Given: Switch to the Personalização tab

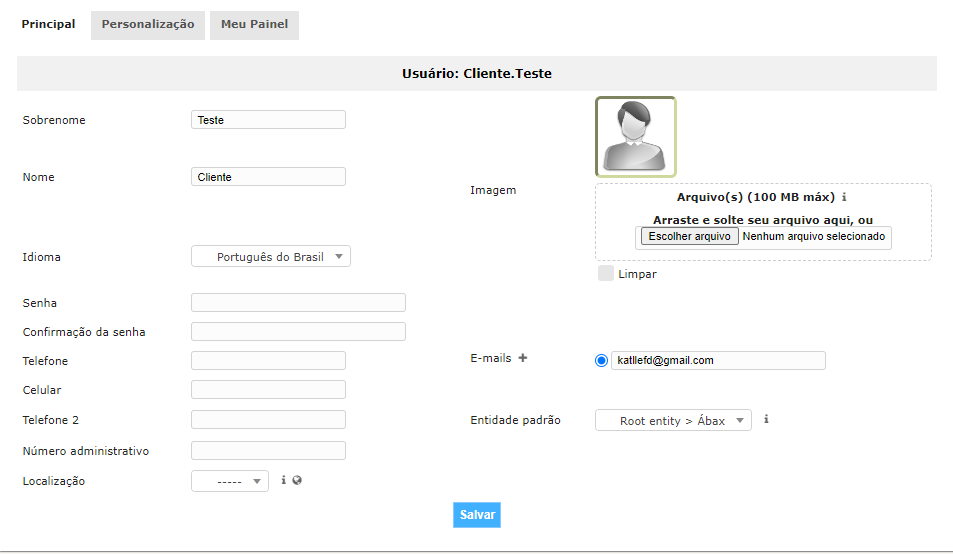Looking at the screenshot, I should 148,25.
